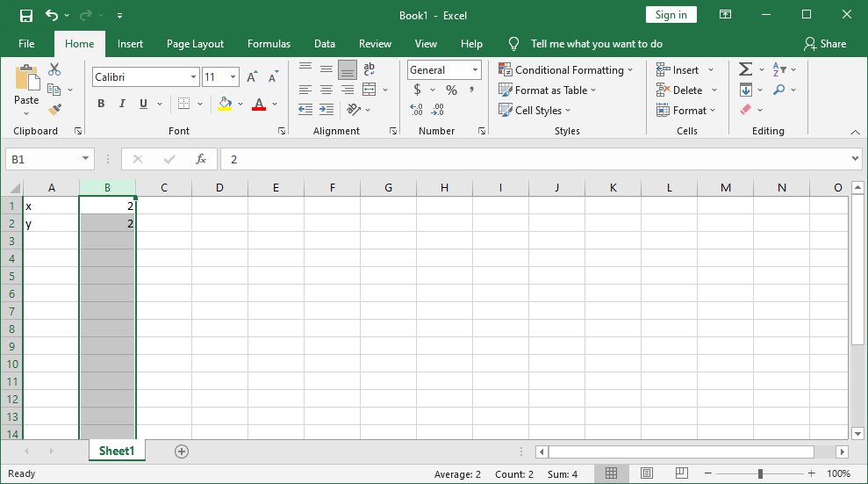Click the Find & Select magnifier icon

pyautogui.click(x=779, y=90)
